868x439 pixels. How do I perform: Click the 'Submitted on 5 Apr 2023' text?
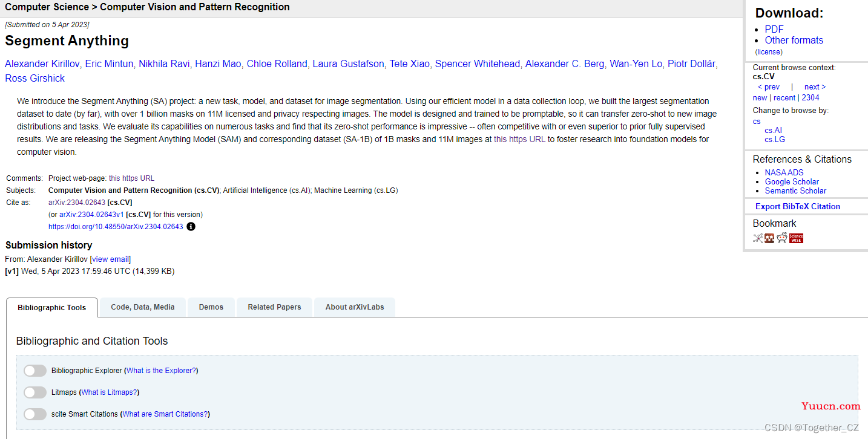point(47,25)
